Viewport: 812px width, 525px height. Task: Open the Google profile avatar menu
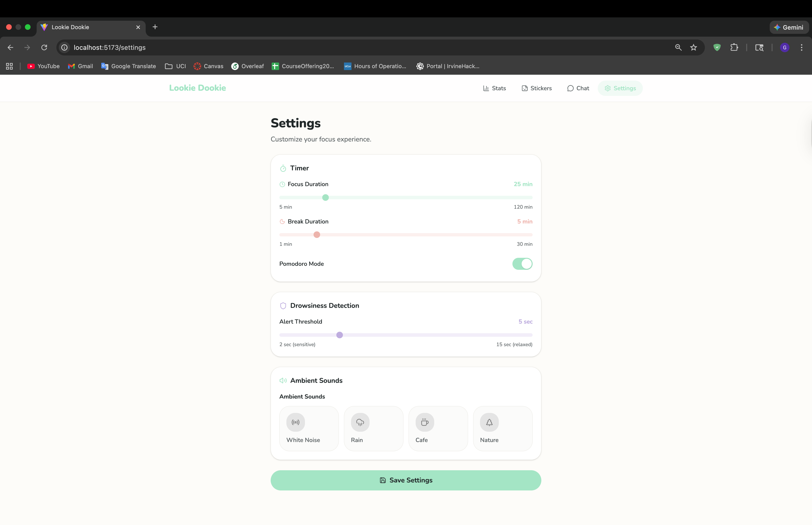[785, 47]
